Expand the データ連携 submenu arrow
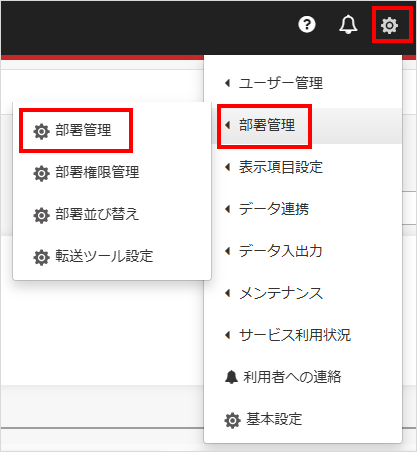Viewport: 417px width, 452px height. (x=228, y=209)
